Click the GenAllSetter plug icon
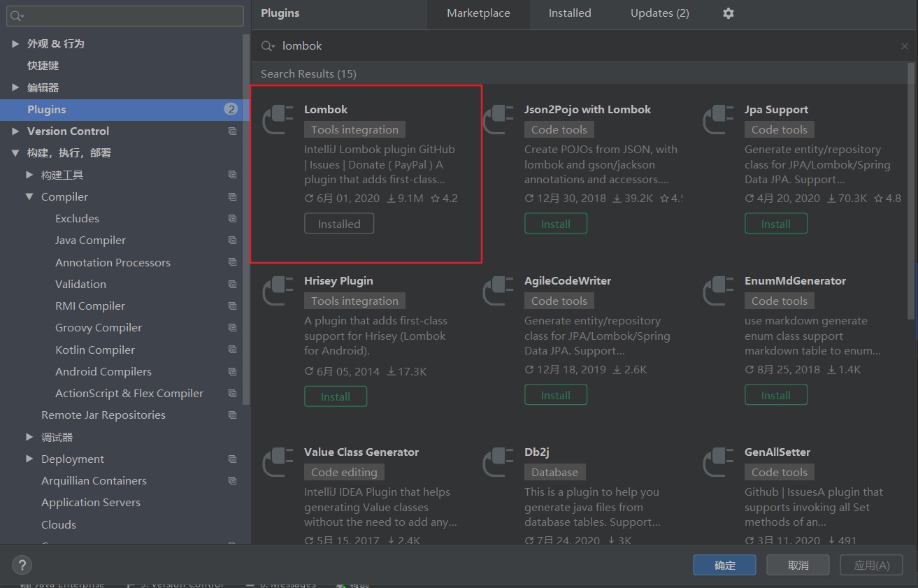The width and height of the screenshot is (918, 588). point(719,461)
